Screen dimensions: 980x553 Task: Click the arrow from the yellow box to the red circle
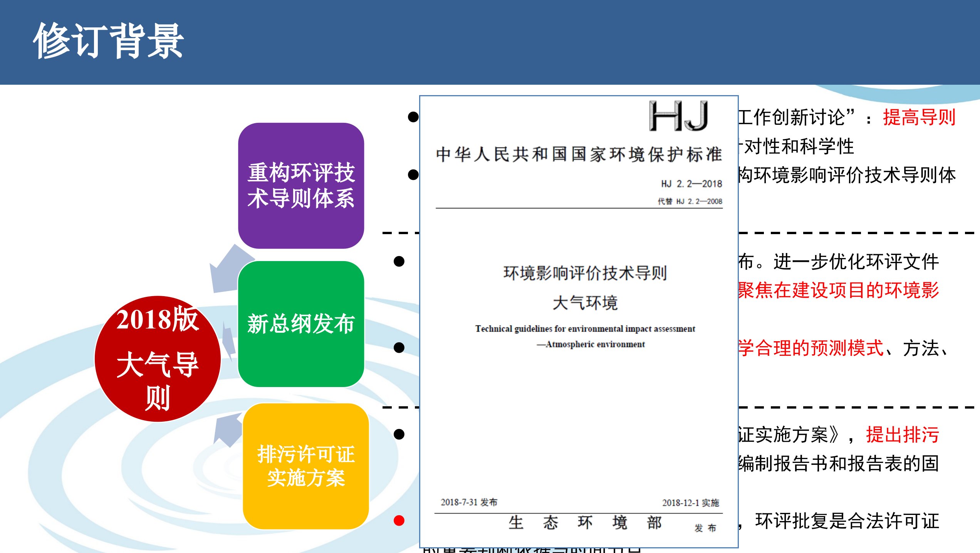(x=228, y=430)
